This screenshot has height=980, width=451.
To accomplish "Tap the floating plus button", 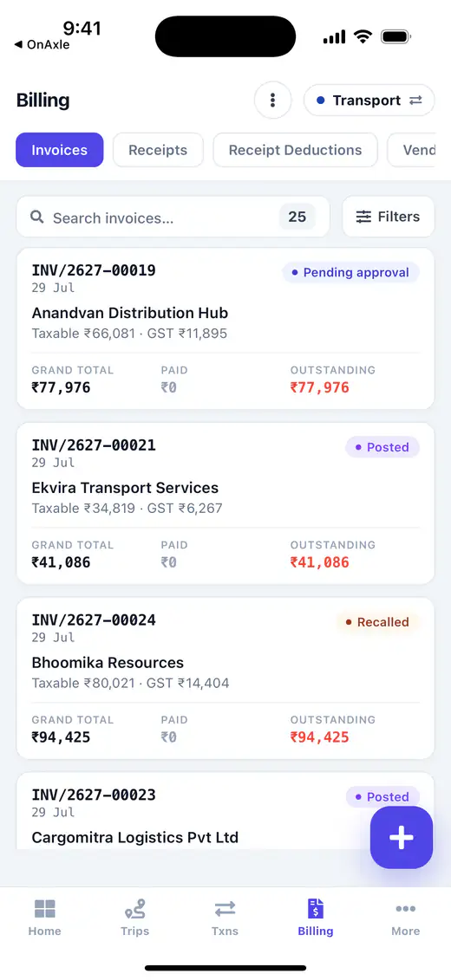I will pyautogui.click(x=401, y=837).
